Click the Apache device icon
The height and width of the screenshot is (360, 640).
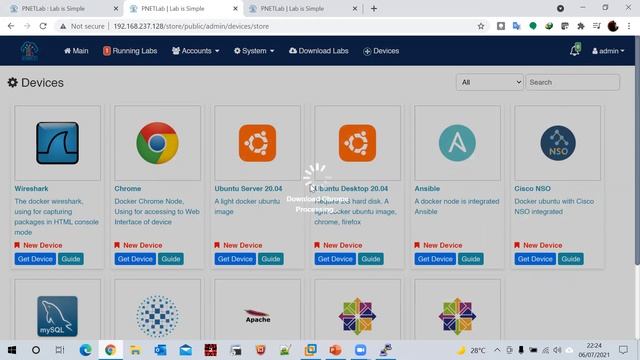click(258, 316)
